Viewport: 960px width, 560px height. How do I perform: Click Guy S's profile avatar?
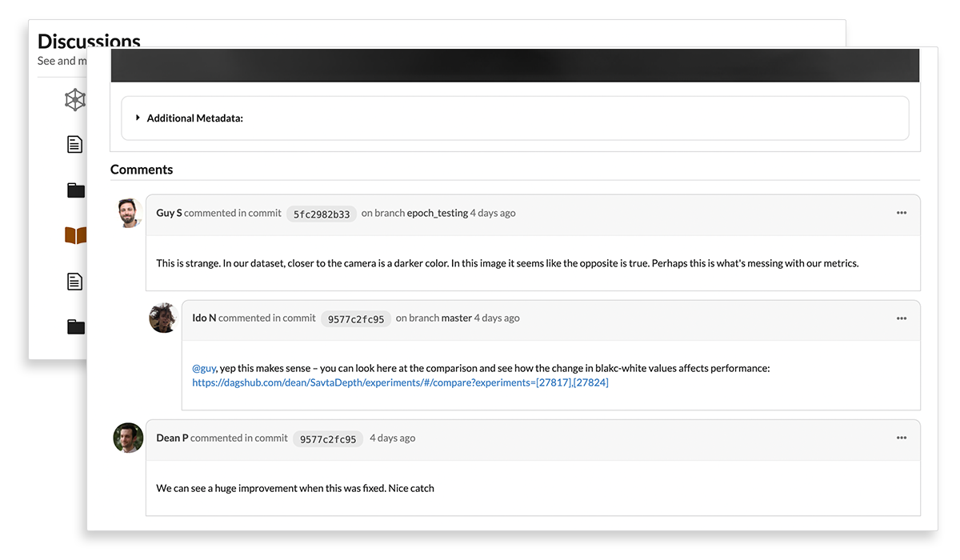(128, 213)
